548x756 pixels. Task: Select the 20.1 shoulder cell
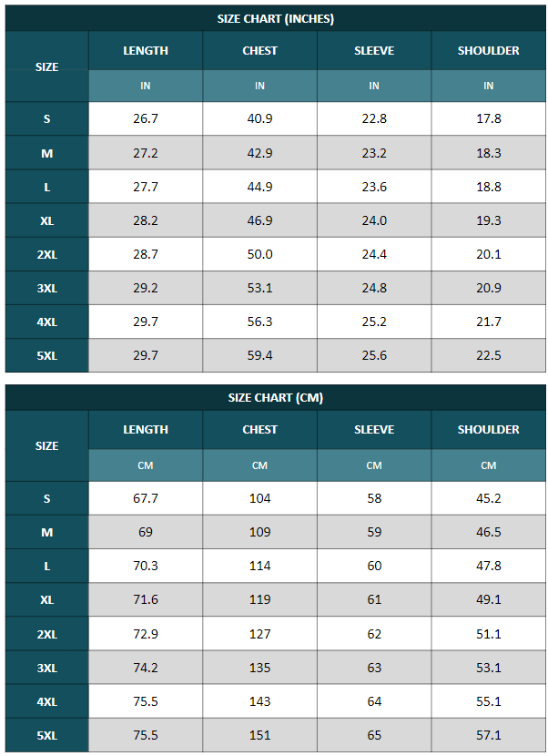[489, 254]
